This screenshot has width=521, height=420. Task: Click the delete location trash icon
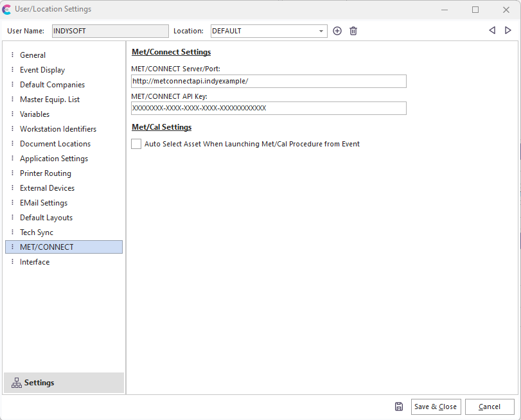pyautogui.click(x=353, y=31)
